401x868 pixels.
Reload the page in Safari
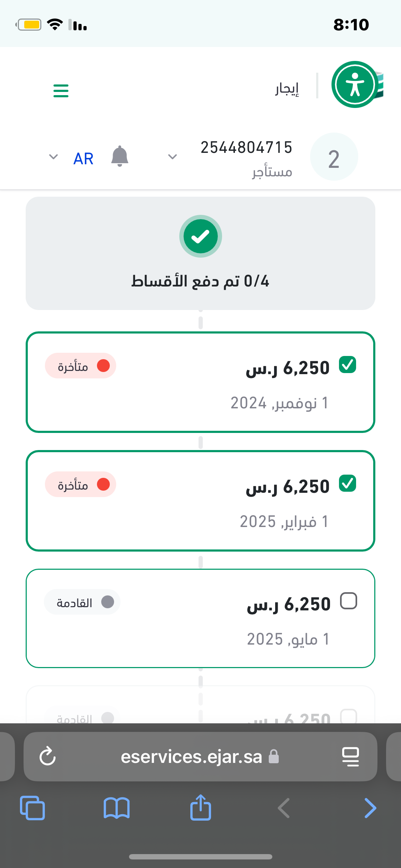(x=48, y=756)
